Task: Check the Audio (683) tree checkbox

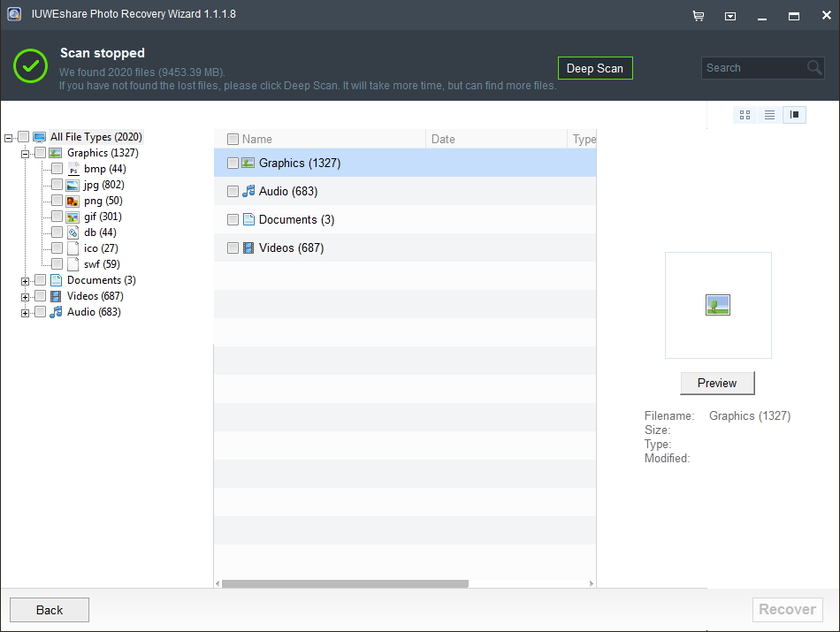Action: (x=40, y=312)
